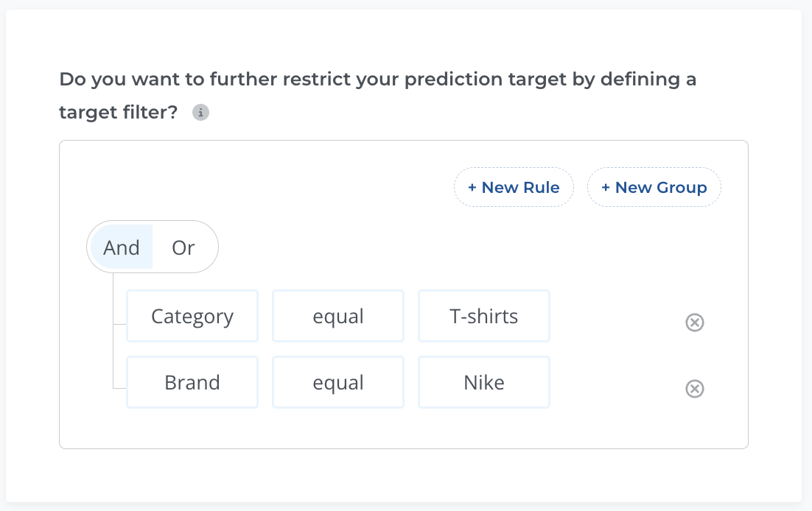Edit the T-shirts value field
812x511 pixels.
(x=483, y=316)
